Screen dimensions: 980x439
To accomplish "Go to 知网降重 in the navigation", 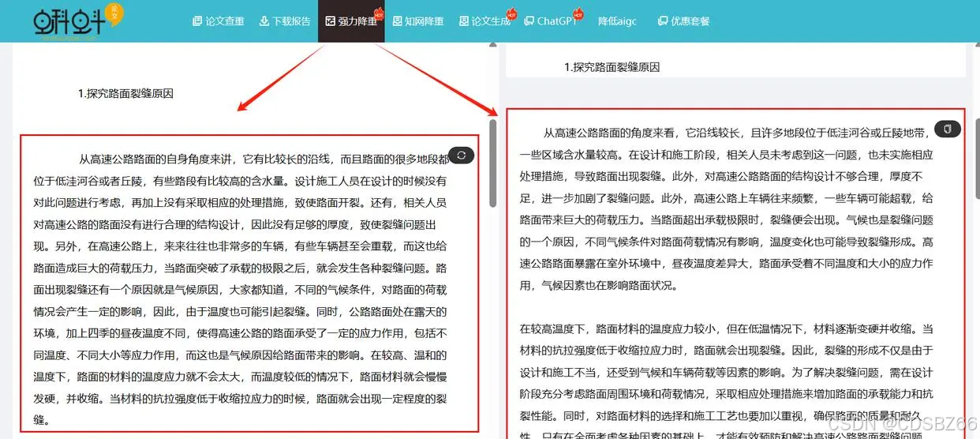I will point(417,21).
